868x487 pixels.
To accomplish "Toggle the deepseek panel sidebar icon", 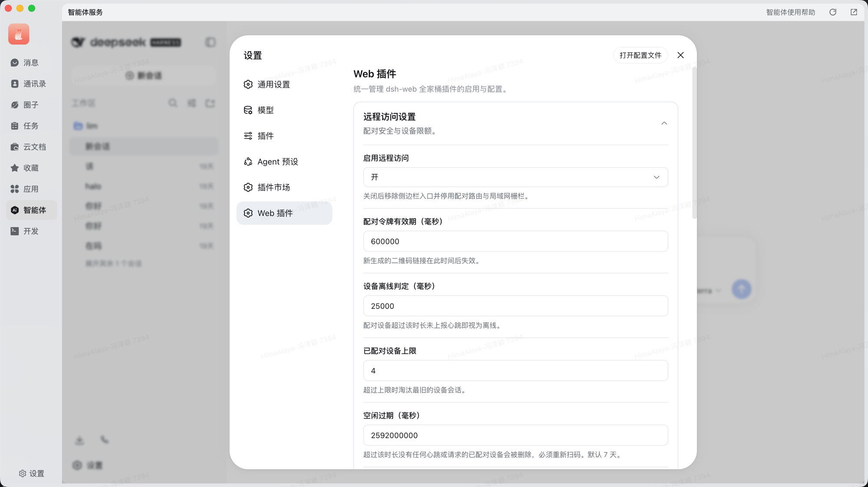I will click(x=210, y=42).
